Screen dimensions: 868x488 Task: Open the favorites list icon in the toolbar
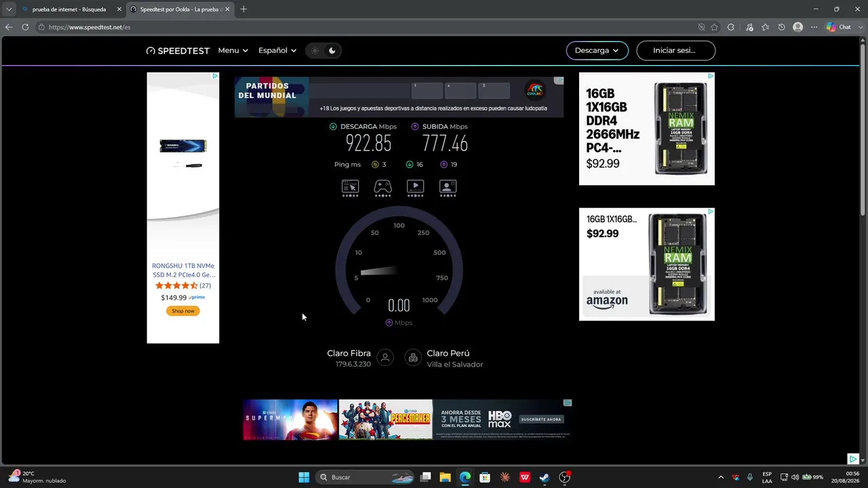click(x=766, y=27)
